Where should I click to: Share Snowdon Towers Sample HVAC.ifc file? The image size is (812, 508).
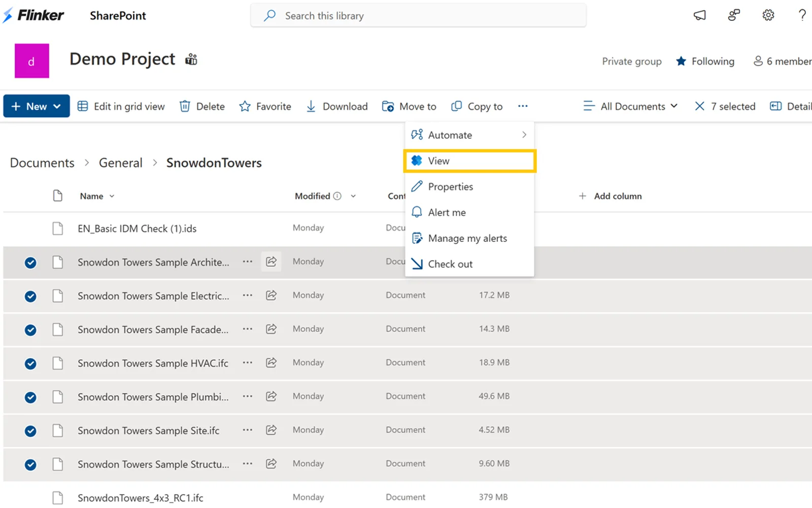[x=271, y=363]
